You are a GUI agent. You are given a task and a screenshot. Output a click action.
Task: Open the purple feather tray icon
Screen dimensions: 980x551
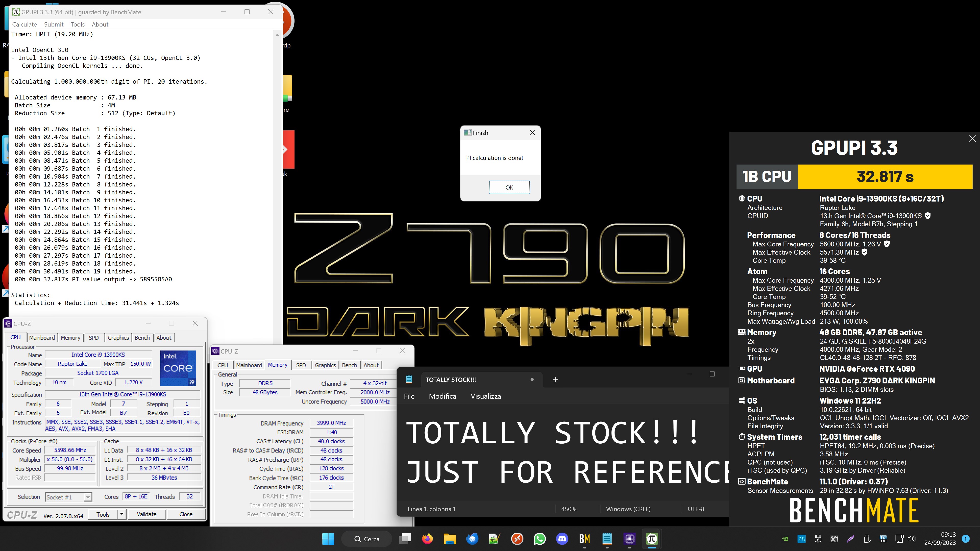coord(850,539)
